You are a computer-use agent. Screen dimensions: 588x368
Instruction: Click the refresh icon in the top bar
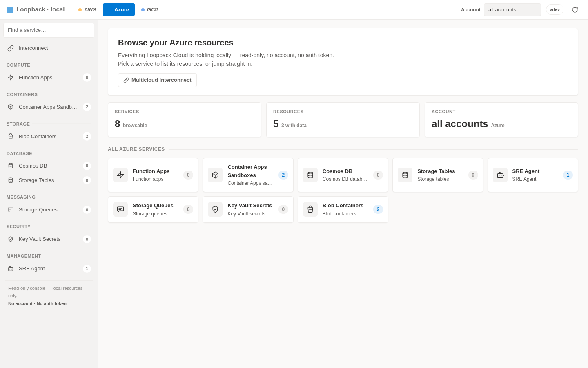click(x=575, y=10)
